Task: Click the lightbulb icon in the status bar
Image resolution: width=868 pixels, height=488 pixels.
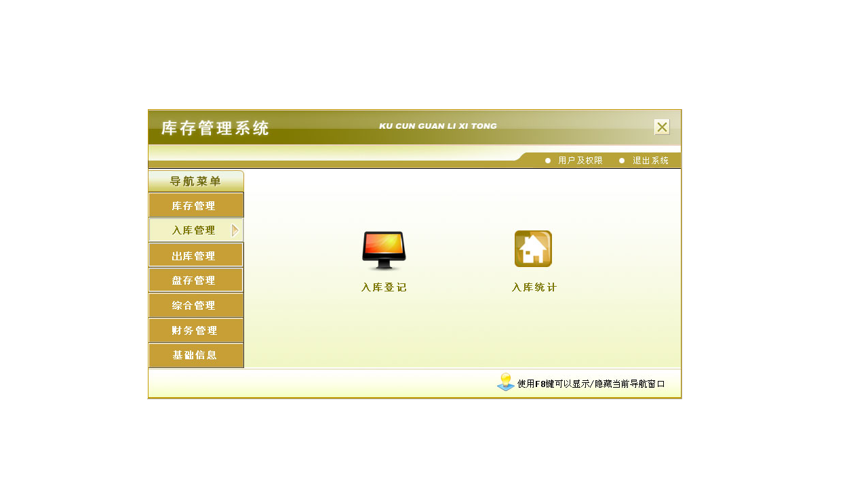Action: (505, 382)
